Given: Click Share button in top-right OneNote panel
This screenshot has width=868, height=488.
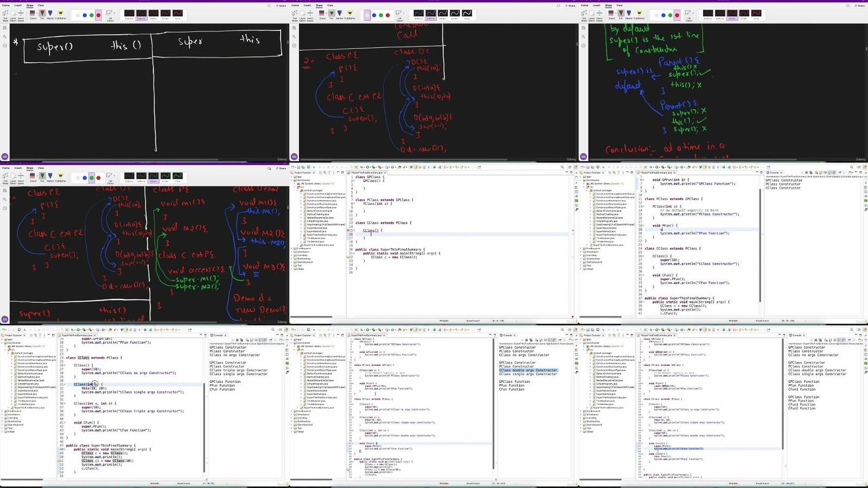Looking at the screenshot, I should (859, 6).
